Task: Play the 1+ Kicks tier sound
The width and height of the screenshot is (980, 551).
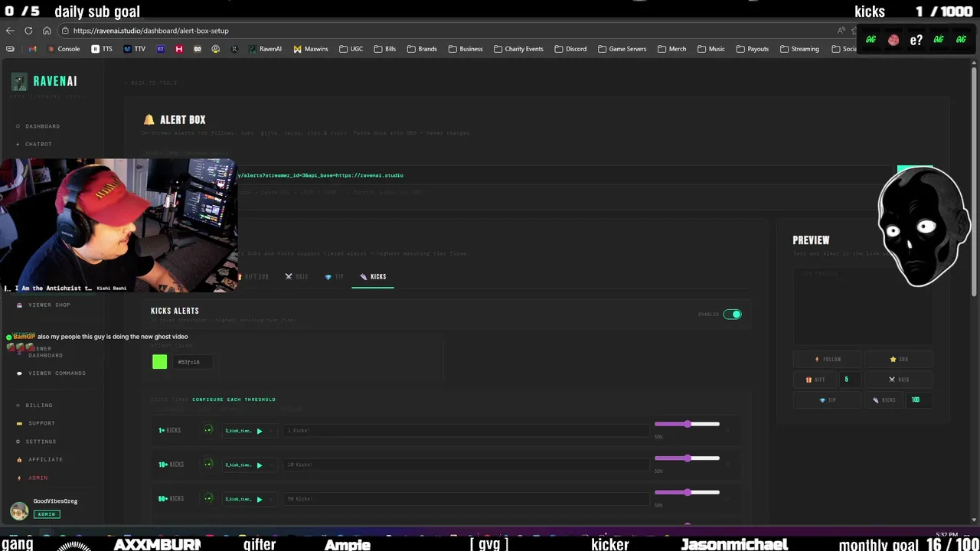Action: (260, 431)
